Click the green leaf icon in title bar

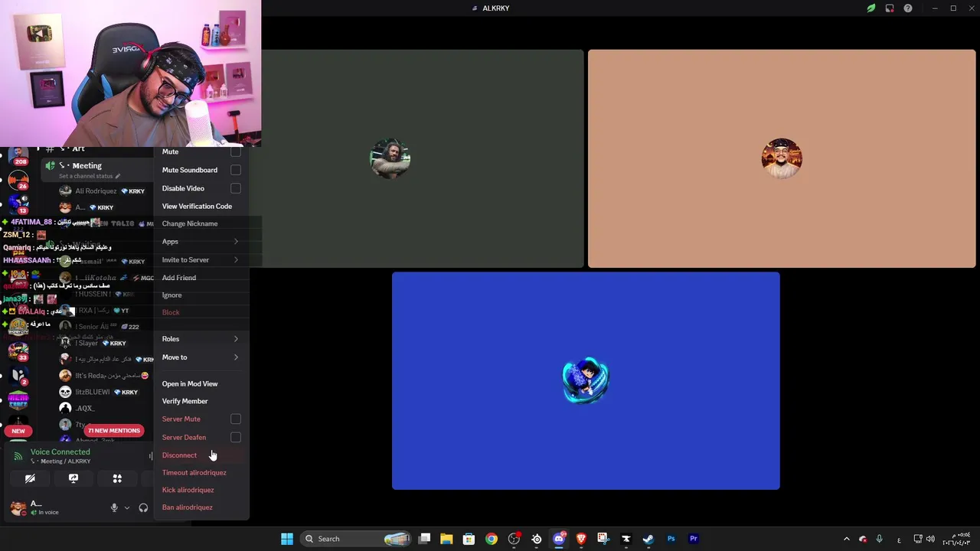coord(871,8)
